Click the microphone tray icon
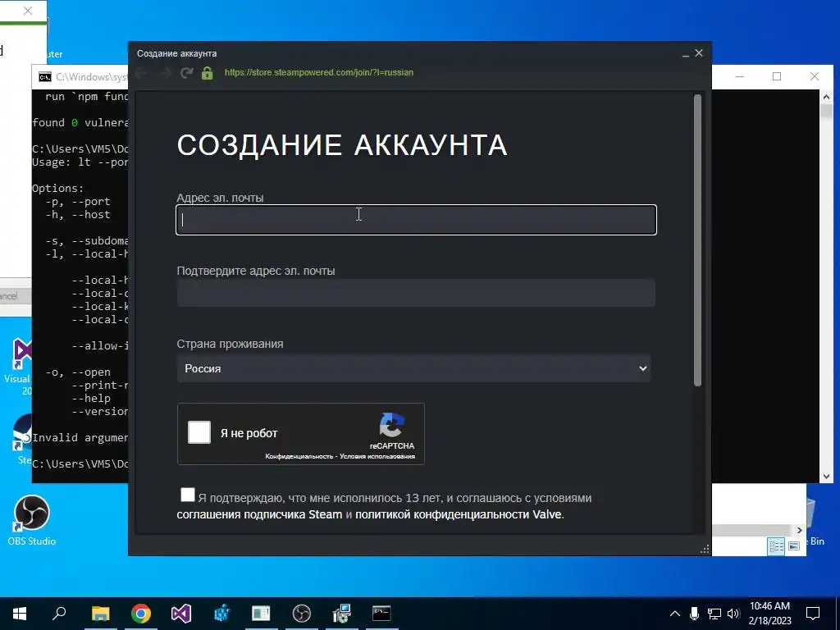Image resolution: width=840 pixels, height=630 pixels. coord(694,614)
